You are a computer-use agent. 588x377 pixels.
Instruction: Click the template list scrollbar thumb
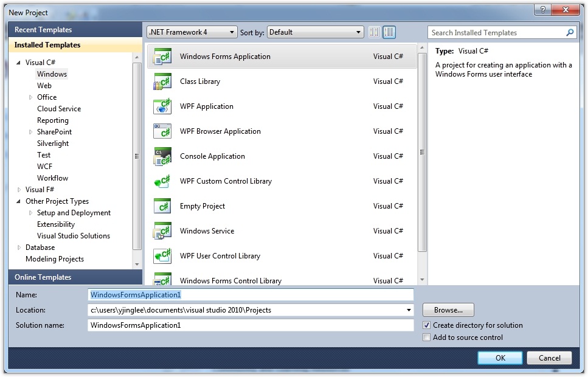point(422,152)
